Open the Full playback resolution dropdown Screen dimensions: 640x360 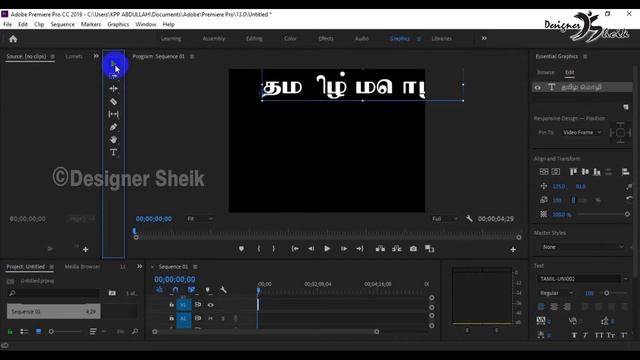[444, 219]
